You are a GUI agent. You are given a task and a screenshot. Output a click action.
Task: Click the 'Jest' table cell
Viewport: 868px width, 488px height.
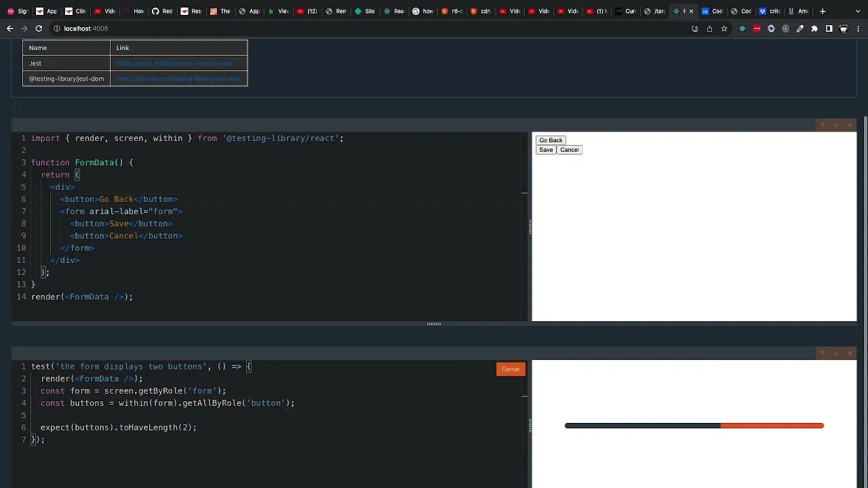coord(66,63)
